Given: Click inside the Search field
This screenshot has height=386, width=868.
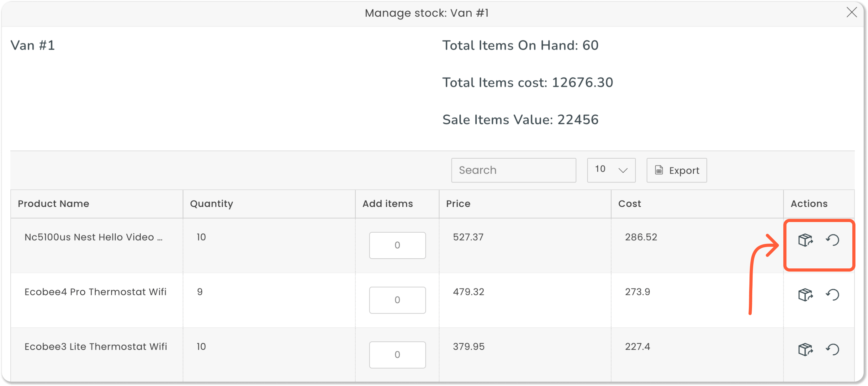Looking at the screenshot, I should coord(514,170).
